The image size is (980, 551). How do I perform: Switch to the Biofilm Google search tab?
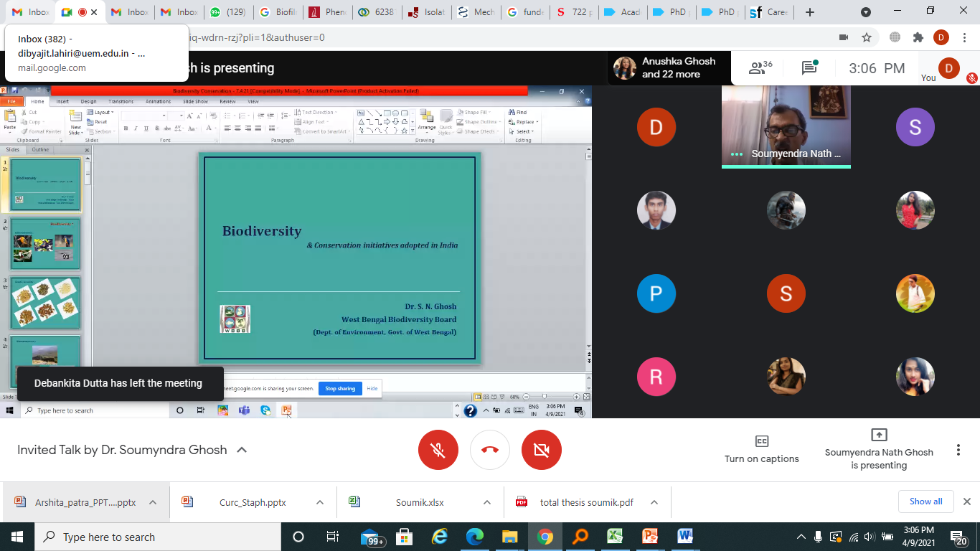276,12
